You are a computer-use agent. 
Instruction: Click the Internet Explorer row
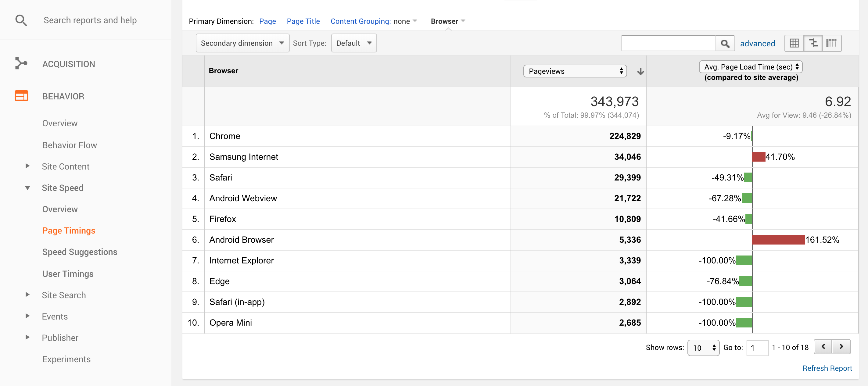520,261
